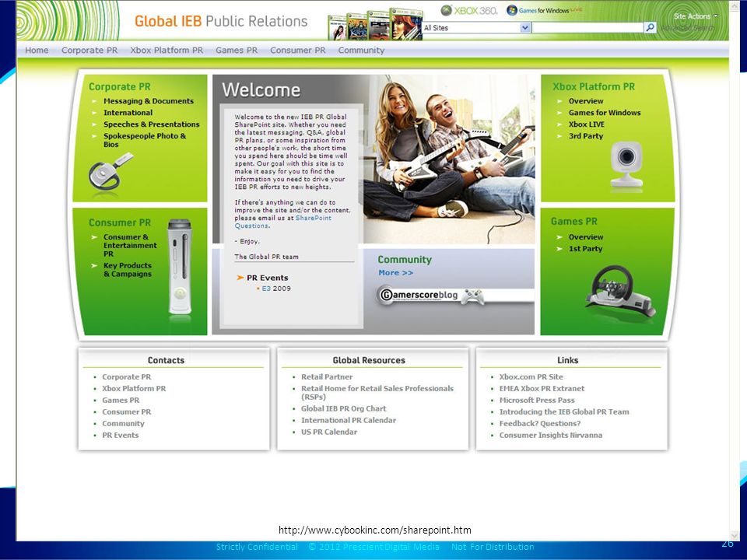The height and width of the screenshot is (560, 747).
Task: Click the SharePoint Questions email link
Action: tap(283, 222)
